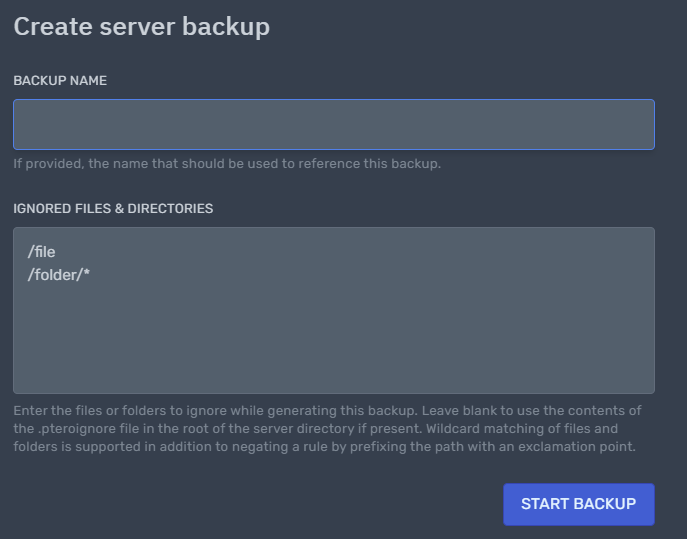Click inside the Ignored Files & Directories textarea
Viewport: 687px width, 539px height.
point(334,310)
